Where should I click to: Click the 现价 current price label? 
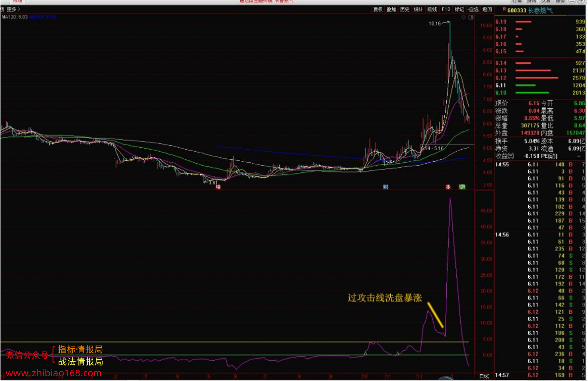click(502, 103)
